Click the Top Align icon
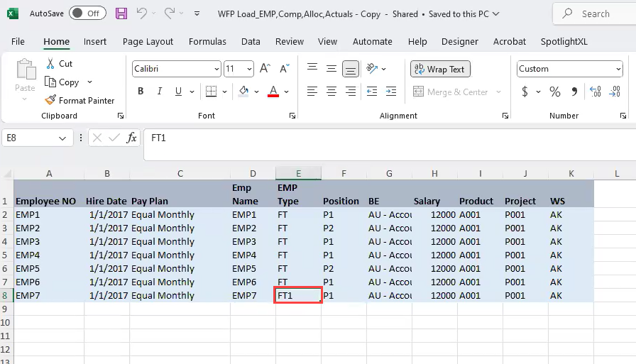 tap(312, 68)
